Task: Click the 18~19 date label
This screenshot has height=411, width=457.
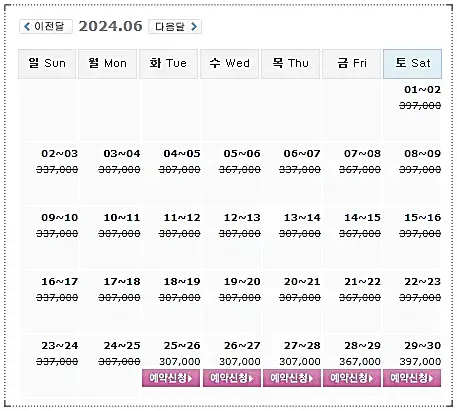Action: tap(182, 282)
